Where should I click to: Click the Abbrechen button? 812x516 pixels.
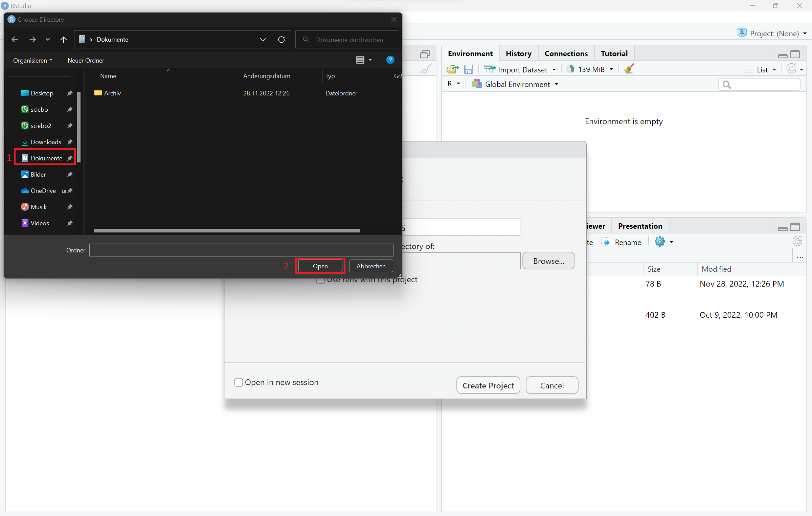[x=371, y=266]
